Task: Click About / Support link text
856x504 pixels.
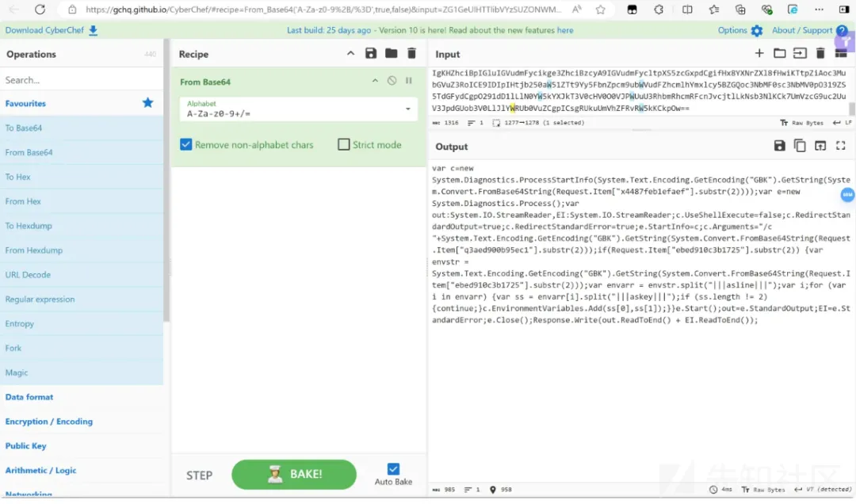Action: pyautogui.click(x=802, y=31)
